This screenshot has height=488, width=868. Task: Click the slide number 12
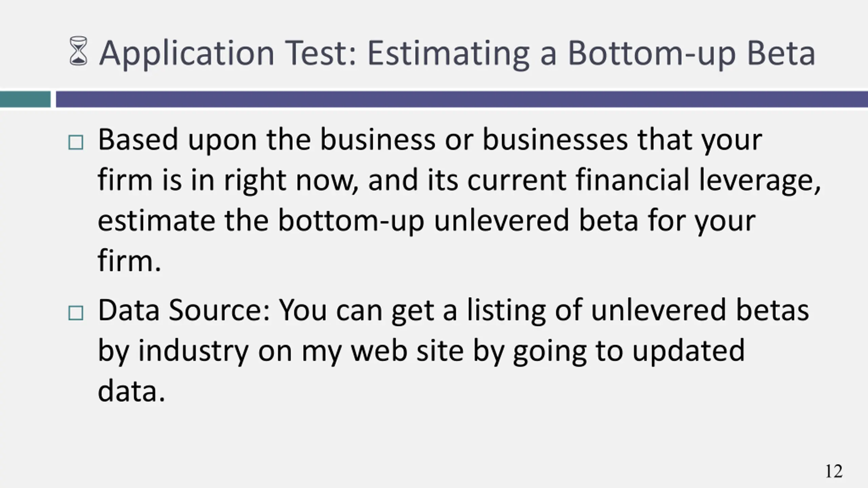point(834,471)
